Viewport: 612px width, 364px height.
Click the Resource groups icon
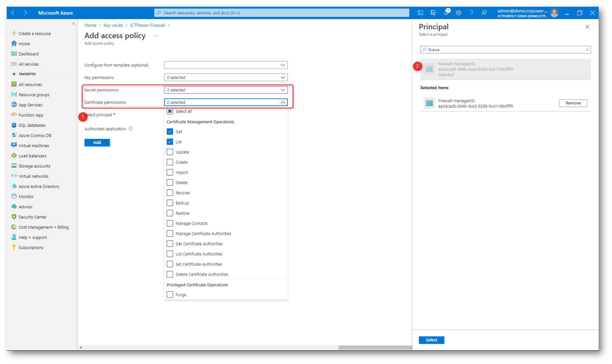(14, 94)
